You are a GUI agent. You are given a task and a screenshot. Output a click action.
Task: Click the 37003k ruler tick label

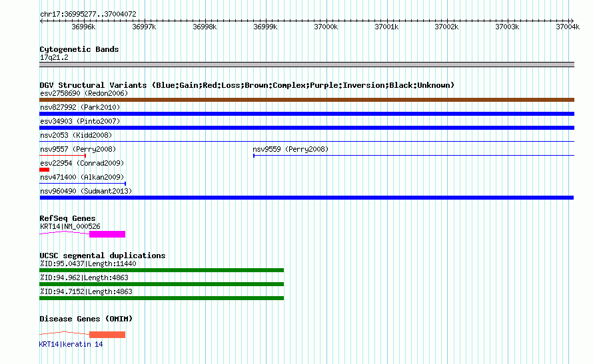(507, 27)
